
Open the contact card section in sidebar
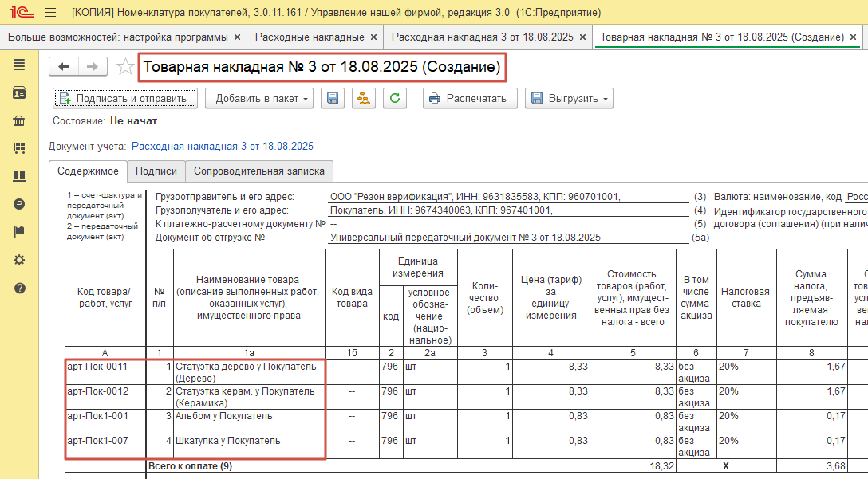[x=19, y=93]
